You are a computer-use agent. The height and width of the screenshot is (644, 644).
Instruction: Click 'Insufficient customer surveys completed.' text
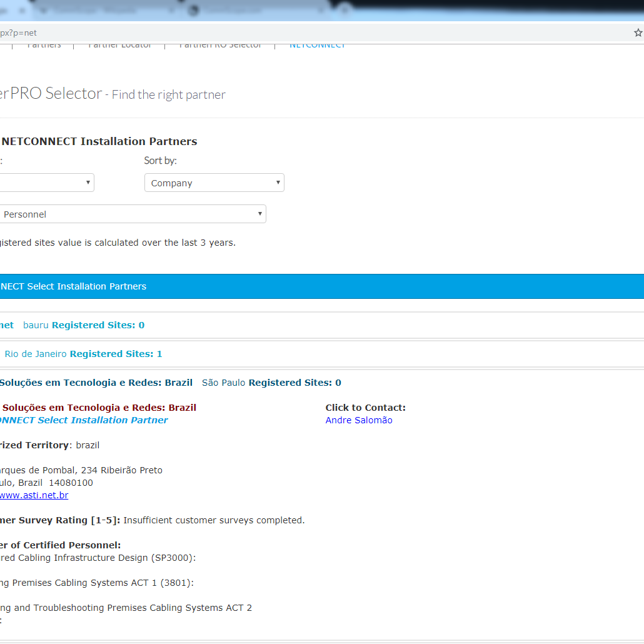pyautogui.click(x=214, y=520)
